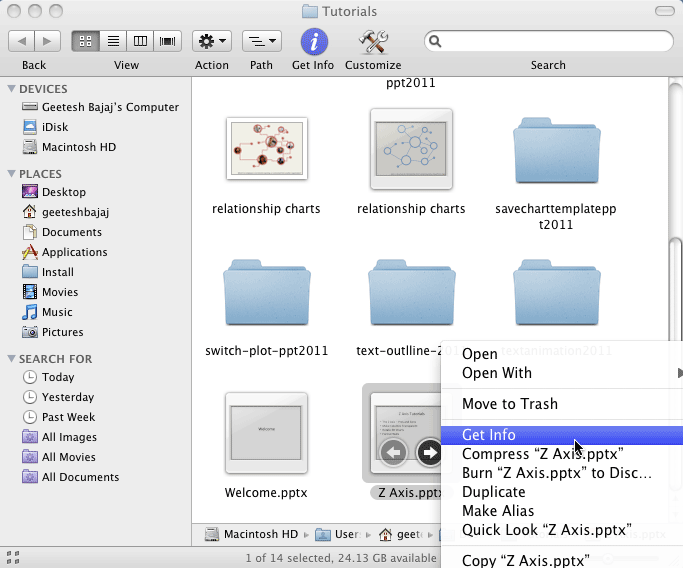The image size is (683, 568).
Task: Choose Duplicate from the context menu
Action: (562, 492)
